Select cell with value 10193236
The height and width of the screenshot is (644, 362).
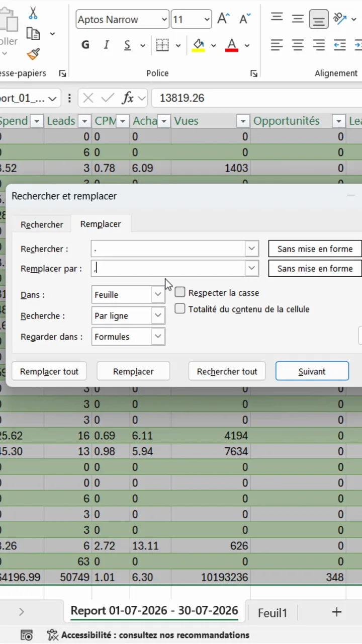click(x=211, y=577)
